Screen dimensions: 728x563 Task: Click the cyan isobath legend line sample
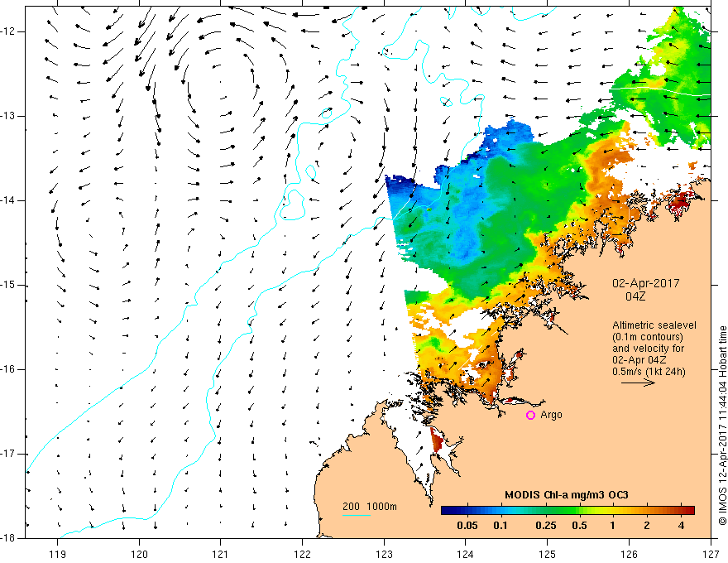[x=357, y=515]
